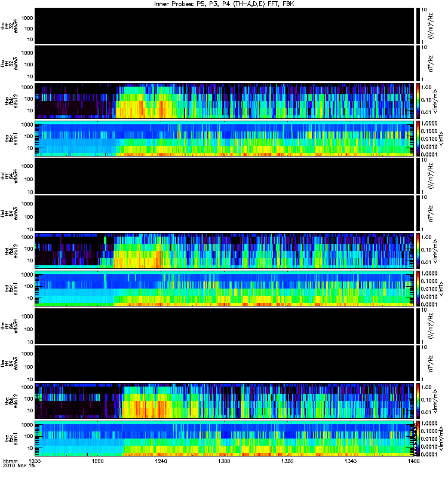Click the thd fbk edc12 spectrogram panel
The height and width of the screenshot is (478, 448).
click(225, 251)
